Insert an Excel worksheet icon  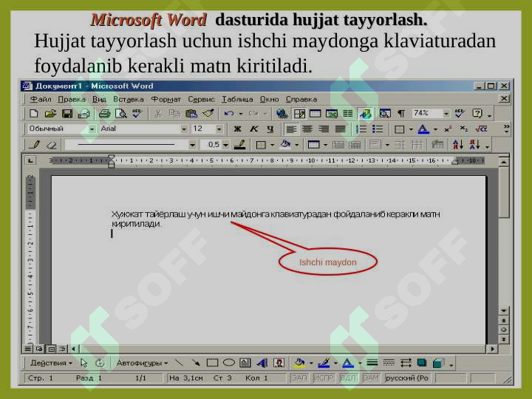tap(331, 113)
